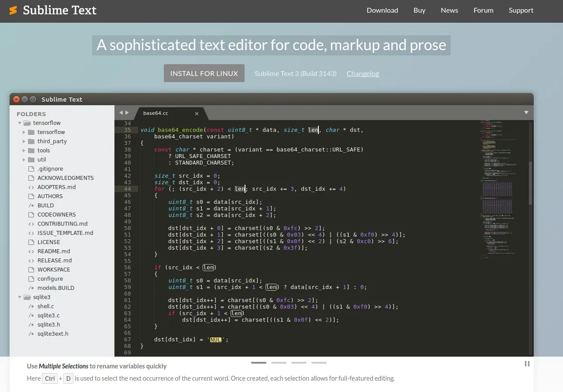Collapse the sqlite3 folder
This screenshot has height=392, width=563.
click(x=20, y=297)
